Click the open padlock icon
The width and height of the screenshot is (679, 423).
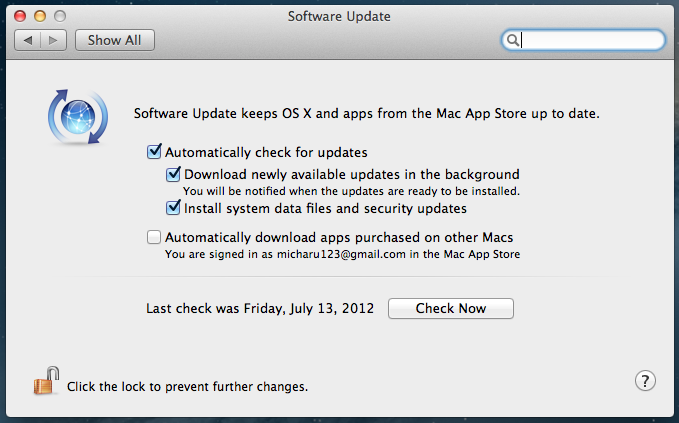click(x=46, y=381)
